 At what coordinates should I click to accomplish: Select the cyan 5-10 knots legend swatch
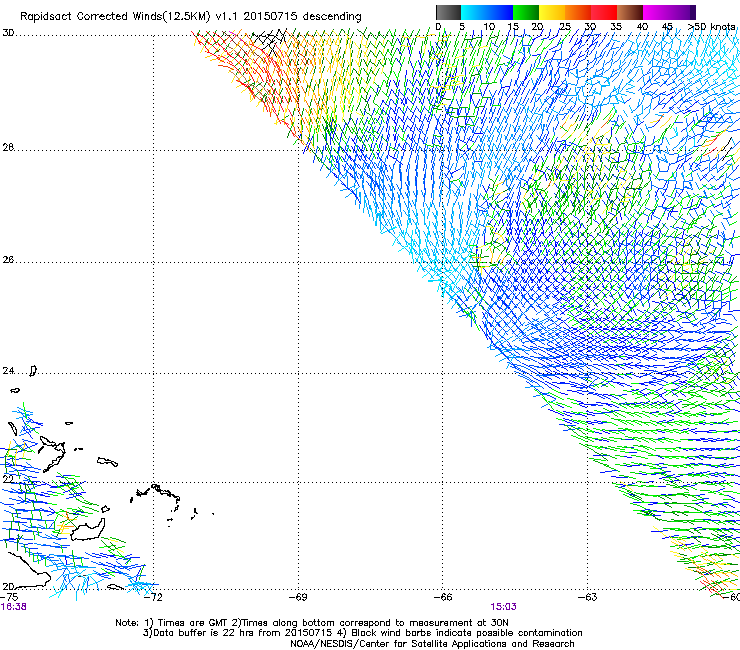tap(474, 12)
